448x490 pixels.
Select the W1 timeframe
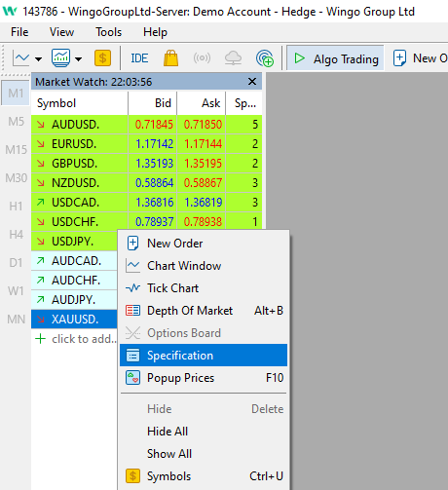[17, 291]
